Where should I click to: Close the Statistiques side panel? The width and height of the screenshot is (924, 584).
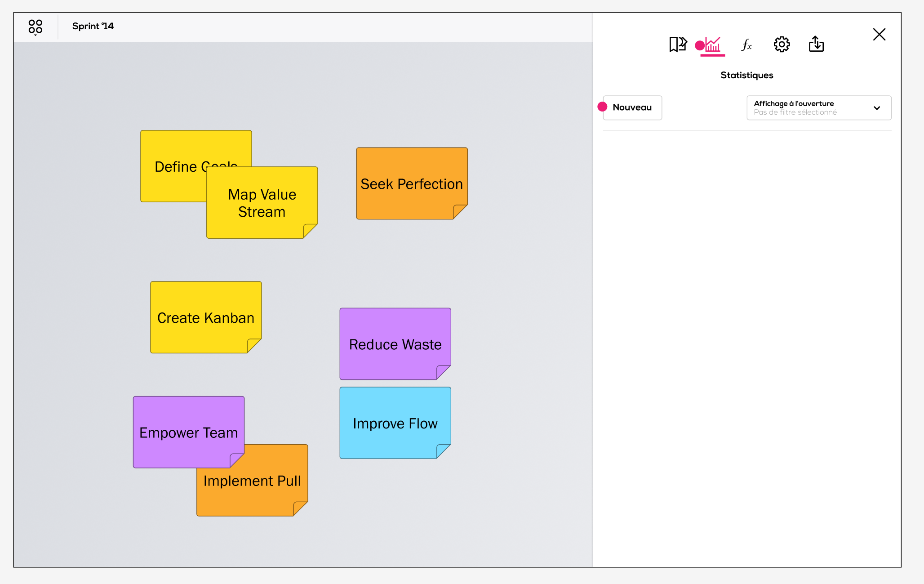879,35
